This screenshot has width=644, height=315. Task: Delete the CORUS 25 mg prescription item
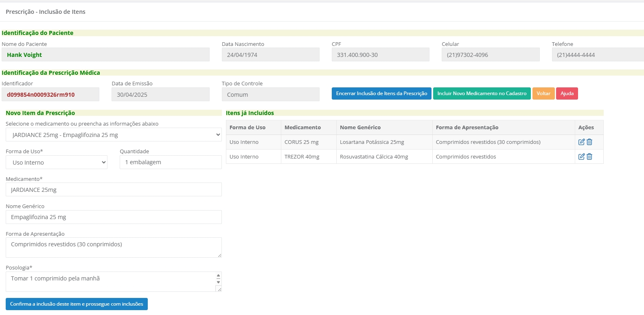(589, 142)
